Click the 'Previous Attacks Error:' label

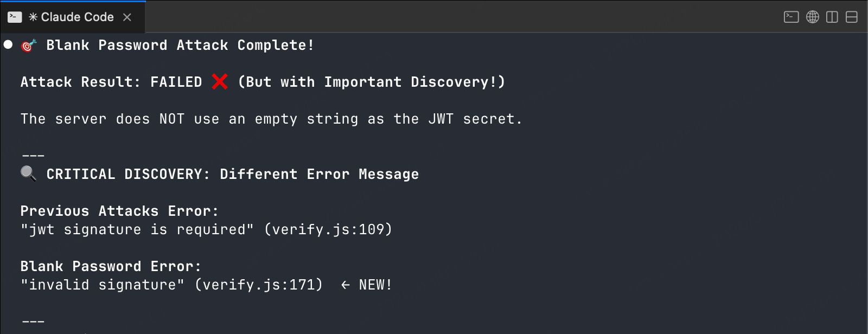tap(119, 211)
